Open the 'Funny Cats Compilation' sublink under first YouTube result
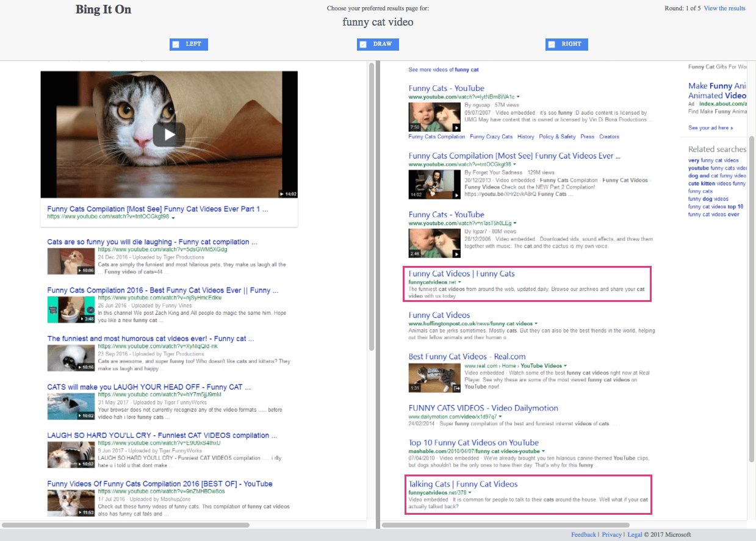Screen dimensions: 756x541 point(437,137)
